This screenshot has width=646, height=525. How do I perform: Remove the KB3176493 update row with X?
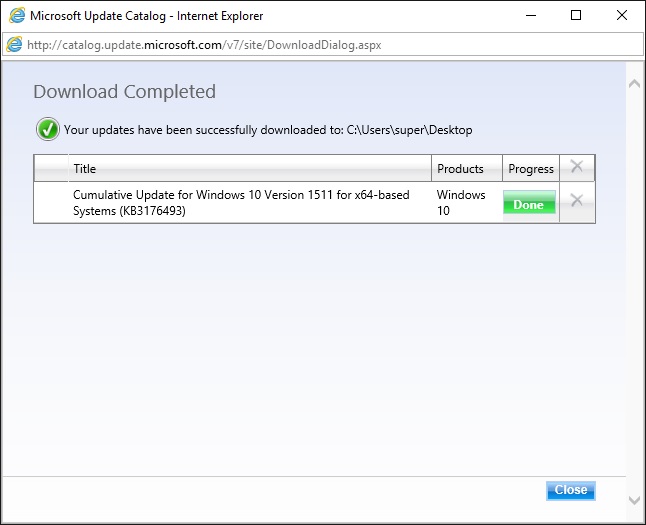click(577, 201)
